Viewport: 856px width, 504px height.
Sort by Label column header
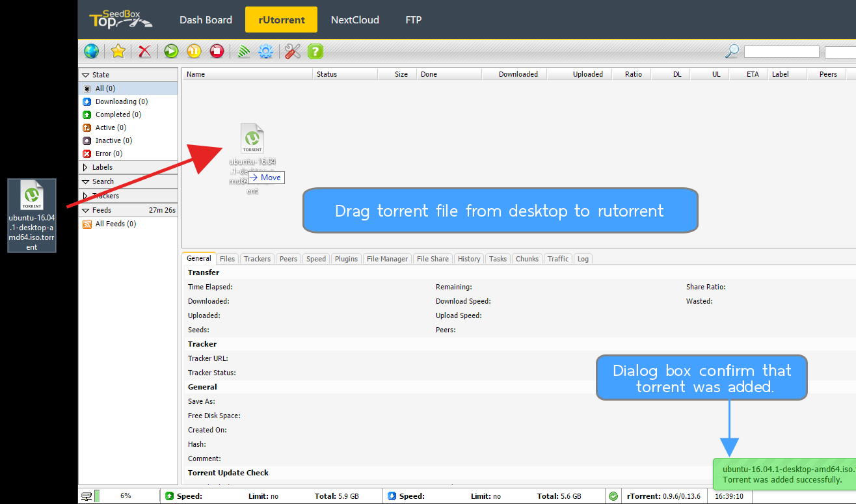coord(788,74)
